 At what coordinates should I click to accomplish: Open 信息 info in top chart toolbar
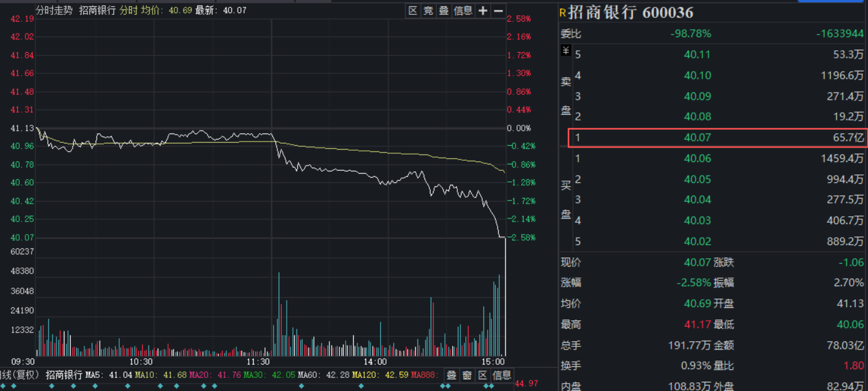(x=463, y=11)
